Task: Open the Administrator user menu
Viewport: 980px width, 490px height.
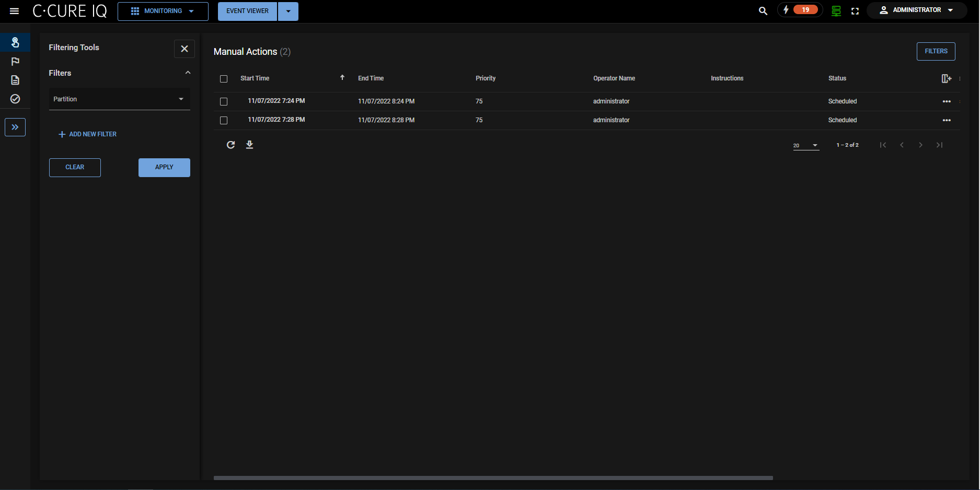Action: (x=917, y=10)
